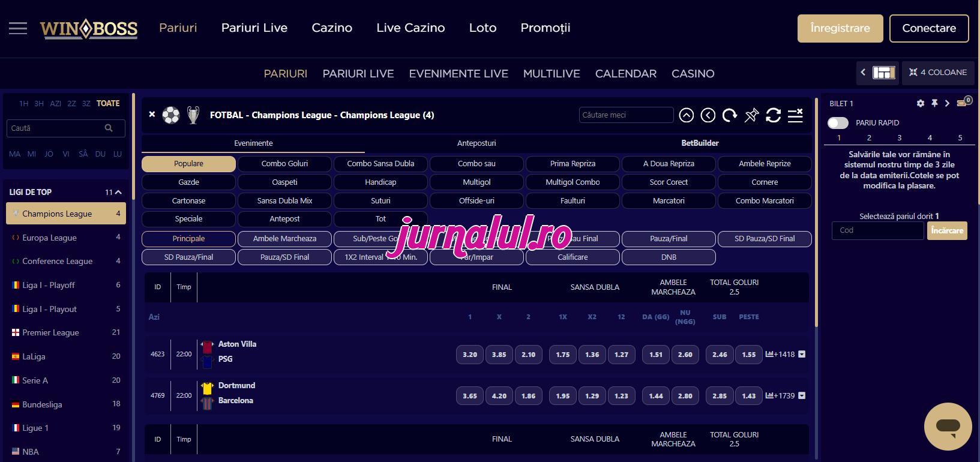This screenshot has width=980, height=462.
Task: Click the Cod input field
Action: (x=877, y=230)
